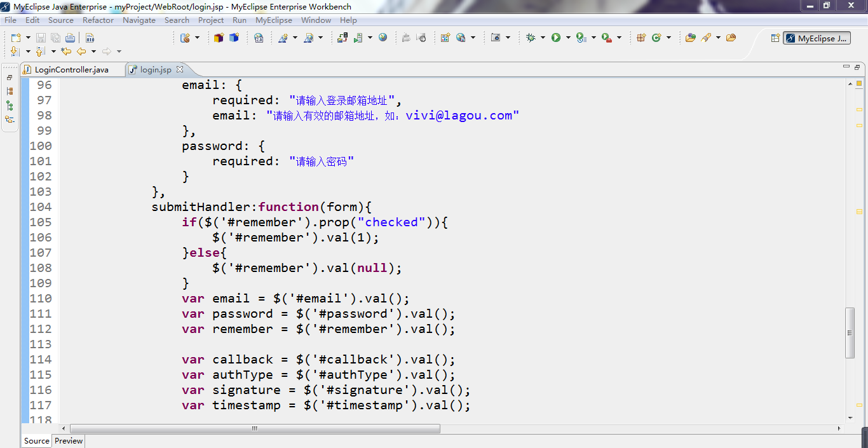868x448 pixels.
Task: Click the camera screenshot icon
Action: click(496, 38)
